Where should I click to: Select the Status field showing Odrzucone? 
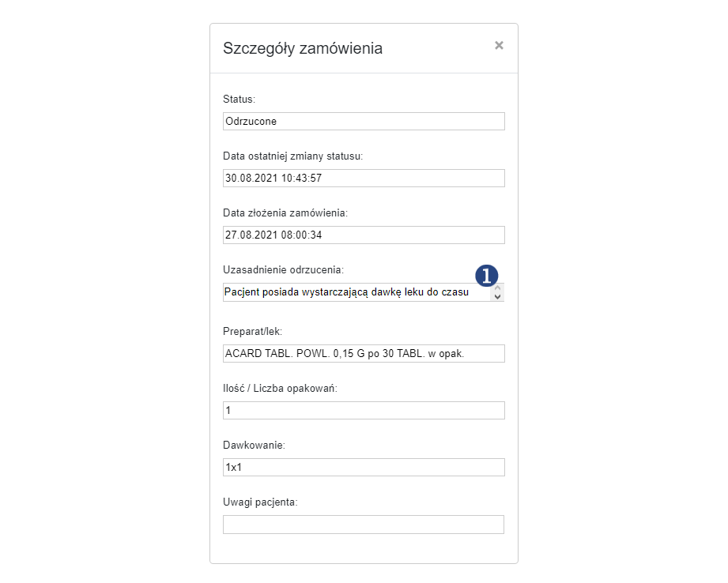click(364, 121)
